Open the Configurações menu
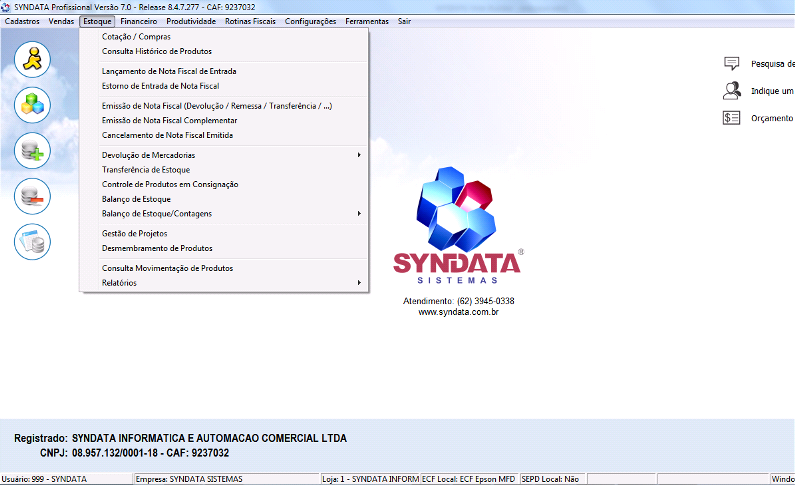Image resolution: width=795 pixels, height=485 pixels. pos(310,21)
